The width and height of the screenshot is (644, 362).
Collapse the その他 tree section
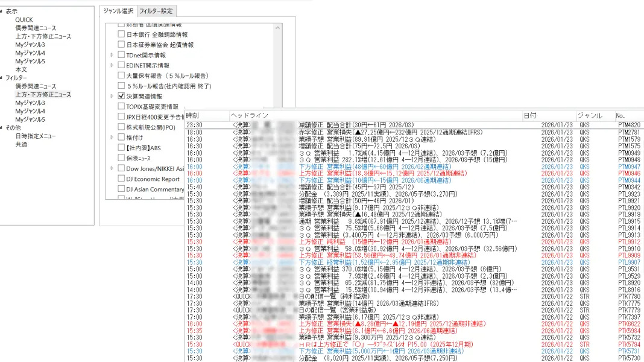click(x=2, y=128)
